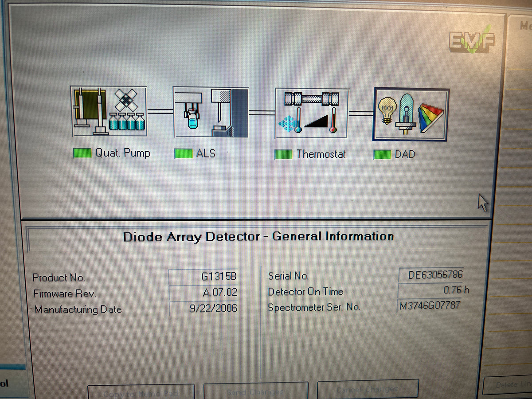
Task: Click the Send Changes button
Action: point(255,391)
